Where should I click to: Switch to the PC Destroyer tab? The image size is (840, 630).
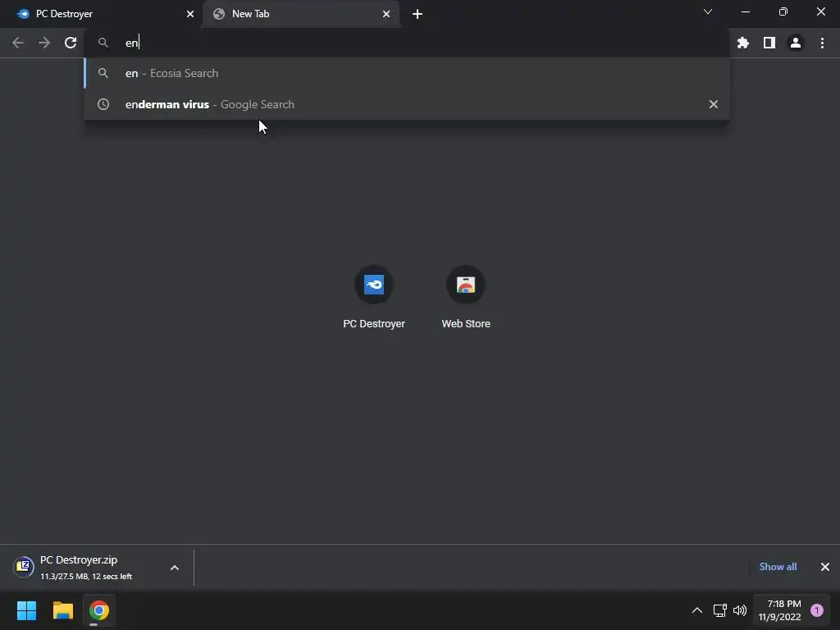coord(102,14)
